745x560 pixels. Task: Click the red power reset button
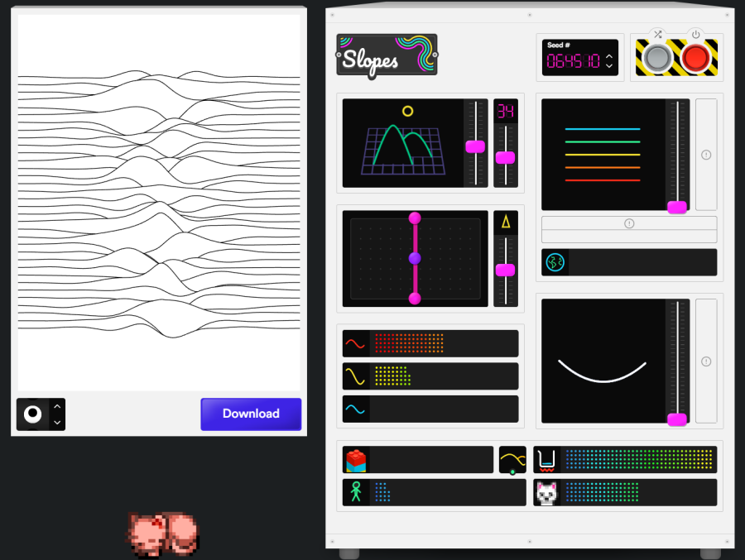coord(695,59)
